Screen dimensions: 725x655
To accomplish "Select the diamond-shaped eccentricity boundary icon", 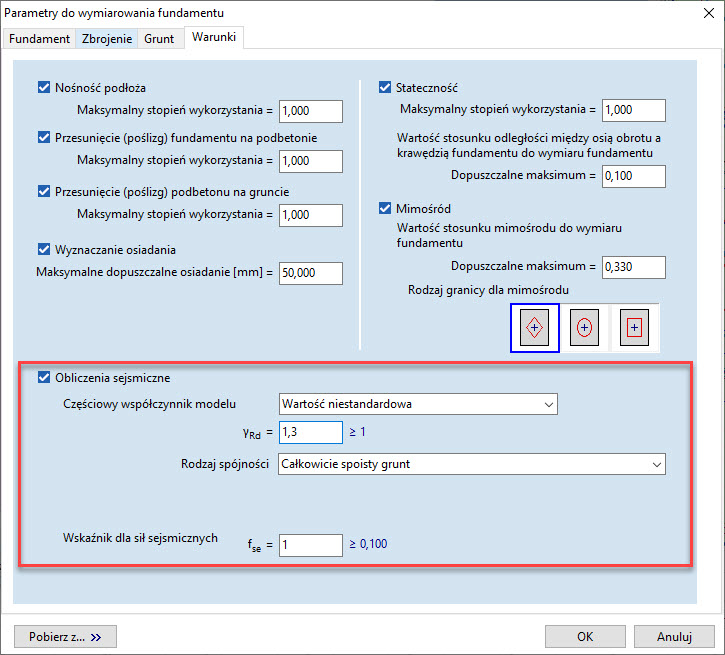I will coord(534,328).
